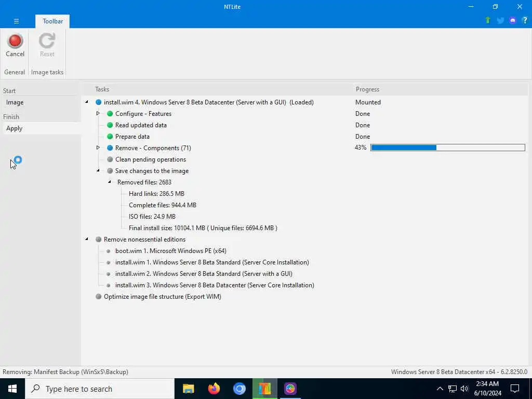Image resolution: width=532 pixels, height=399 pixels.
Task: Click the small dot beside install.wim 3 entry
Action: click(x=108, y=285)
